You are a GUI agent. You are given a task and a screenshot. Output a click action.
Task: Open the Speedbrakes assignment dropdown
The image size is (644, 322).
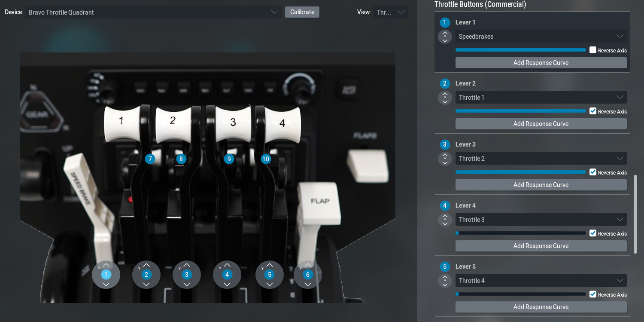(541, 37)
